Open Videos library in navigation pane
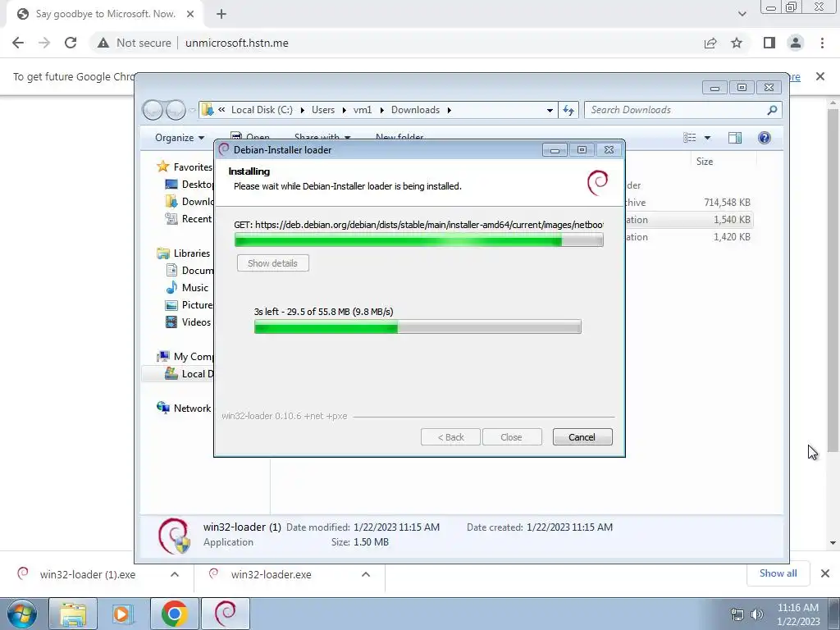 pyautogui.click(x=189, y=322)
